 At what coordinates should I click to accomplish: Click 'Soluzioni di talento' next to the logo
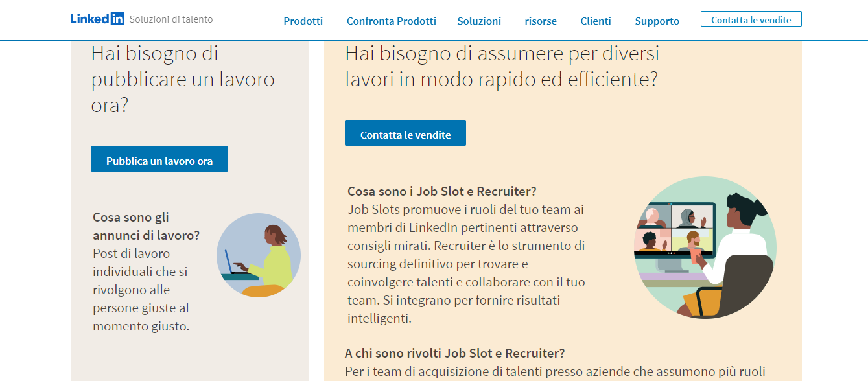tap(172, 19)
